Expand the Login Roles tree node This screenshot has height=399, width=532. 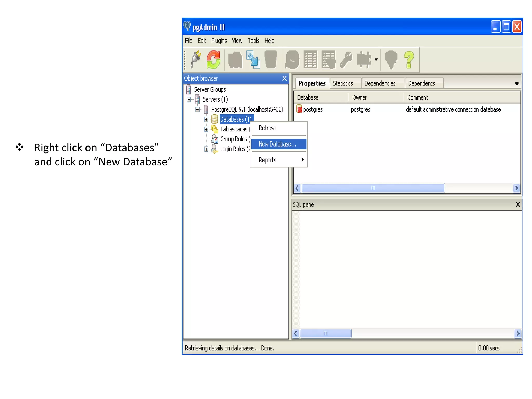[206, 149]
